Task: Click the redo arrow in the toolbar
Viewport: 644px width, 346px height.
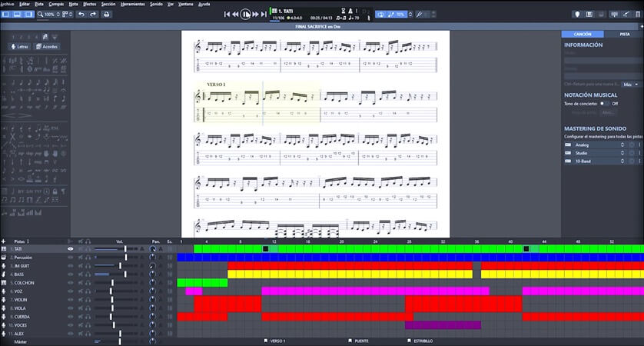Action: pyautogui.click(x=93, y=15)
